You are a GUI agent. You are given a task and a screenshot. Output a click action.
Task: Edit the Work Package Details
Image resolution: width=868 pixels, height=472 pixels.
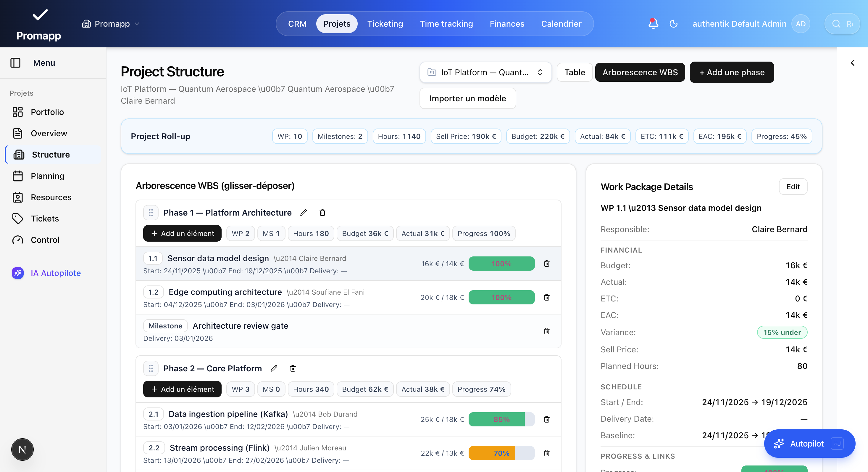793,187
